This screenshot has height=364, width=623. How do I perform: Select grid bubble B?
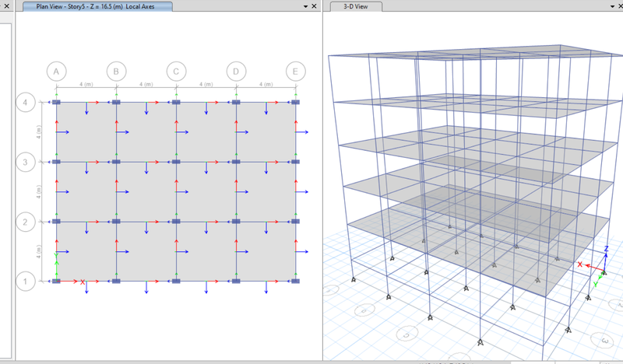click(116, 72)
